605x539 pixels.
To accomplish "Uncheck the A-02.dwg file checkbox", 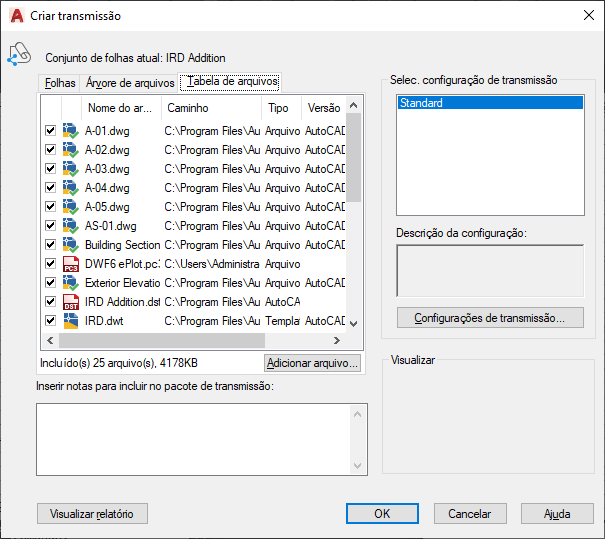I will 50,150.
